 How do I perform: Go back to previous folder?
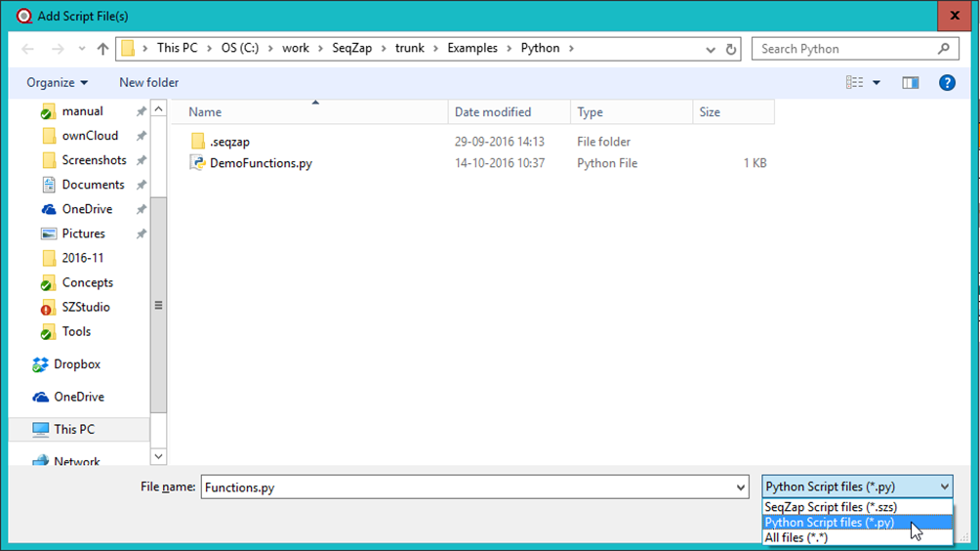pyautogui.click(x=27, y=49)
